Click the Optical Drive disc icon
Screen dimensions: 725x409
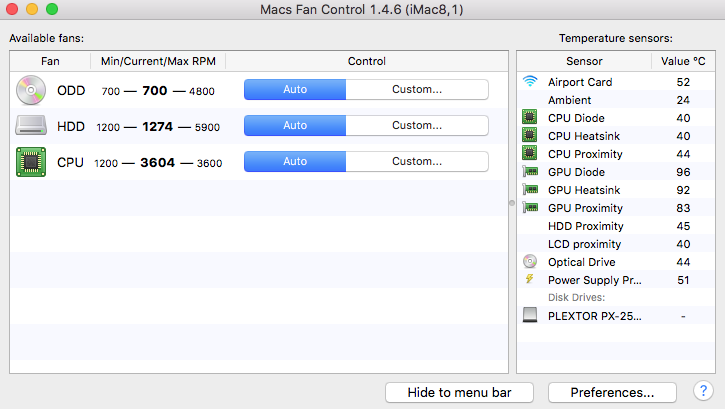pyautogui.click(x=530, y=262)
